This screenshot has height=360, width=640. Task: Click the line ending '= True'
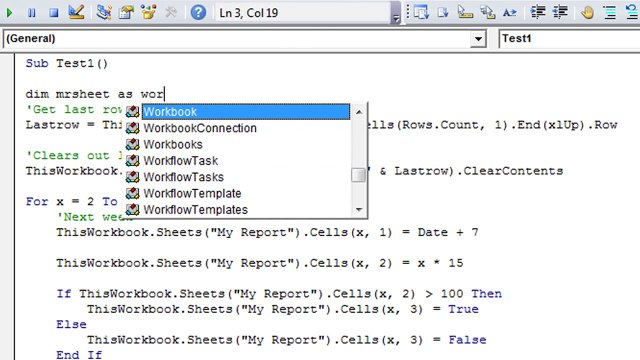[x=282, y=309]
